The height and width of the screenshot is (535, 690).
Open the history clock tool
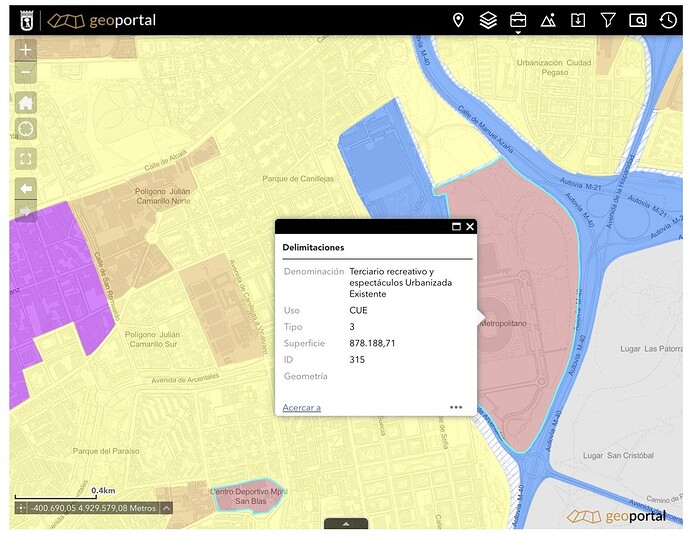pyautogui.click(x=668, y=20)
